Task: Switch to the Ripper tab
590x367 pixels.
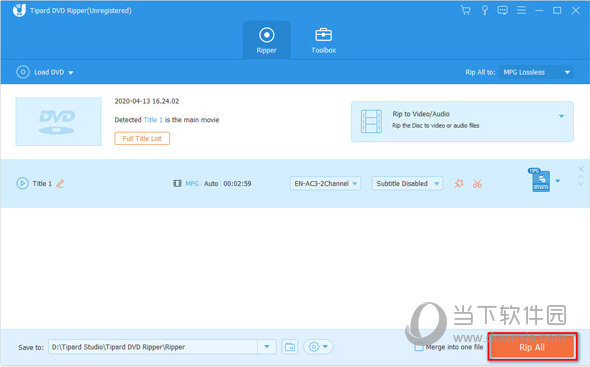Action: [x=266, y=40]
